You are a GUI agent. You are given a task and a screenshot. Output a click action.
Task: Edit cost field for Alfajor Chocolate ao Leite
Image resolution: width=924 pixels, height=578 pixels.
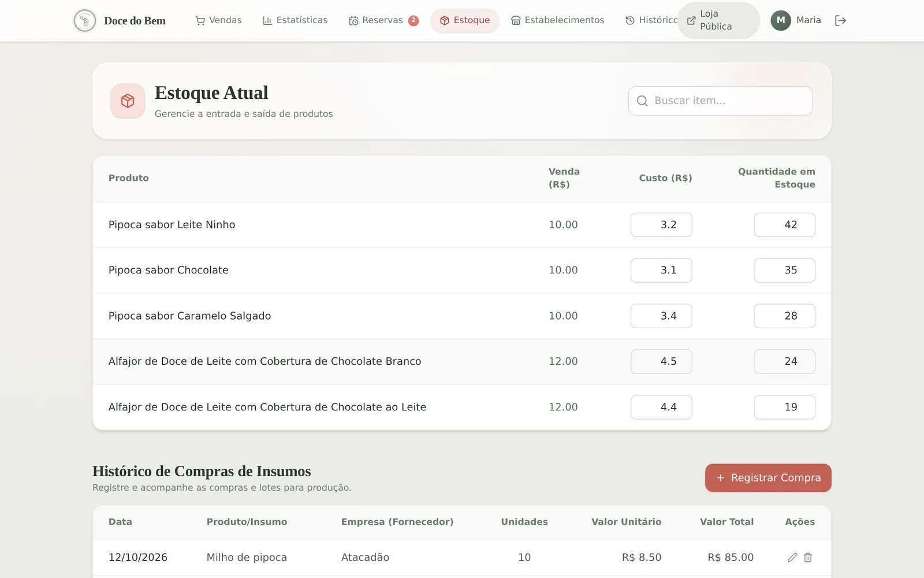click(x=661, y=407)
